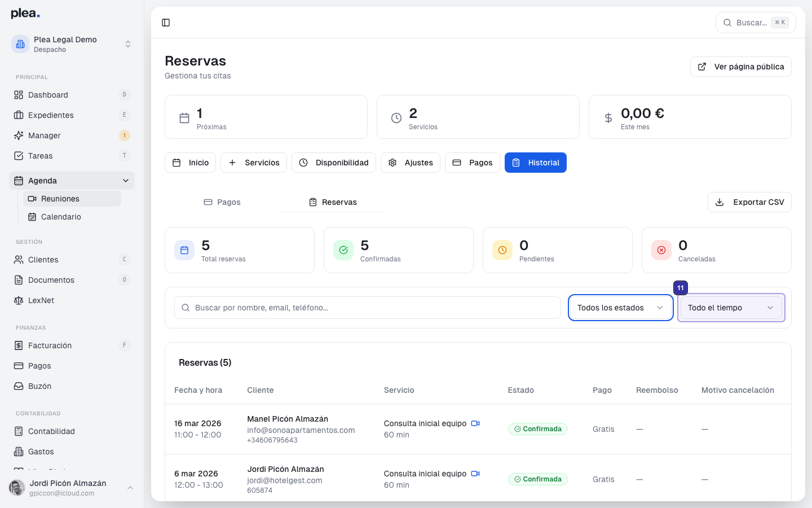Screen dimensions: 812x508
Task: Click the Canceladas cross icon
Action: (x=661, y=250)
